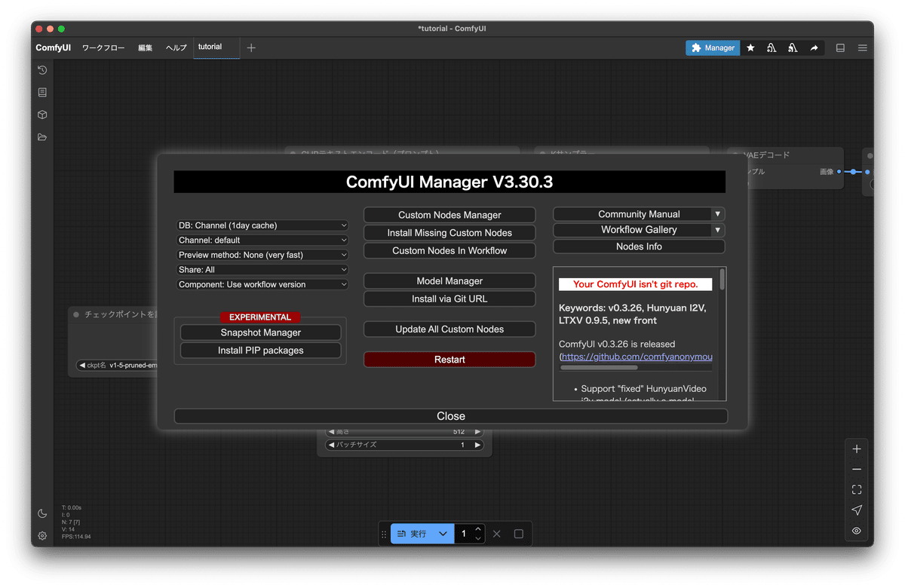This screenshot has width=905, height=588.
Task: Click the X cancel icon in run bar
Action: coord(496,534)
